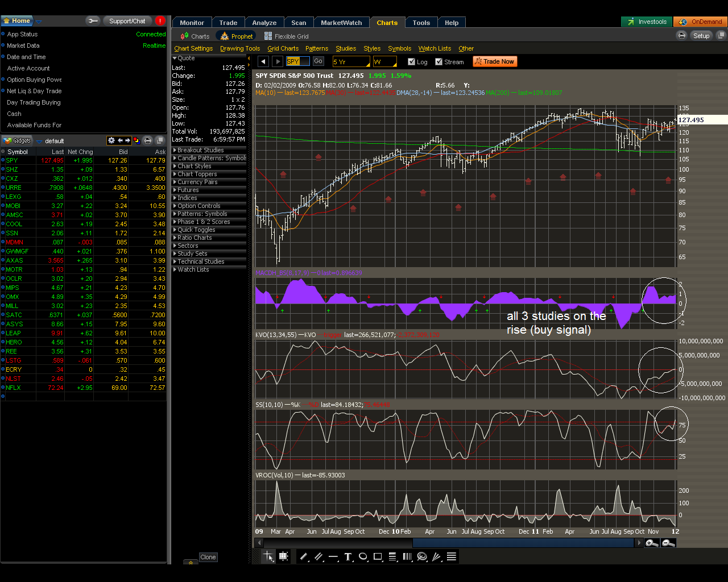
Task: Select the parallel channel drawing tool
Action: click(318, 557)
